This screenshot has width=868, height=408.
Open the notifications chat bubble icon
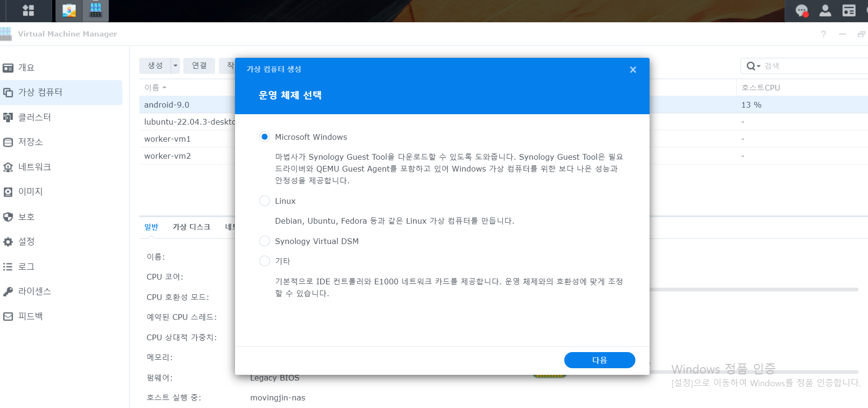tap(802, 10)
